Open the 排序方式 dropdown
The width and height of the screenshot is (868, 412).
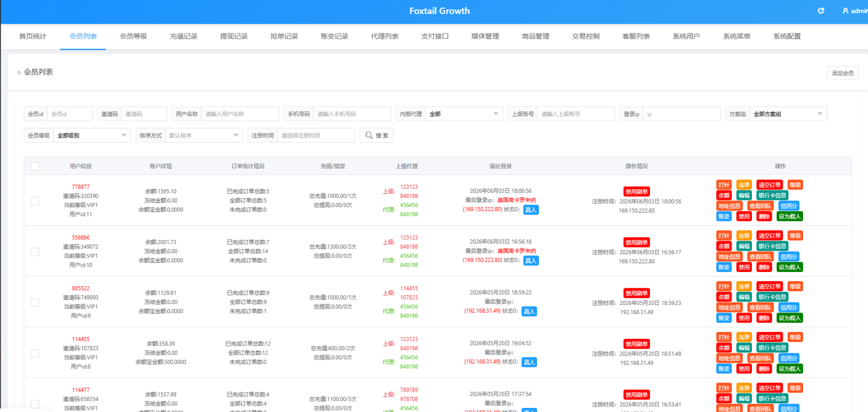click(x=204, y=135)
